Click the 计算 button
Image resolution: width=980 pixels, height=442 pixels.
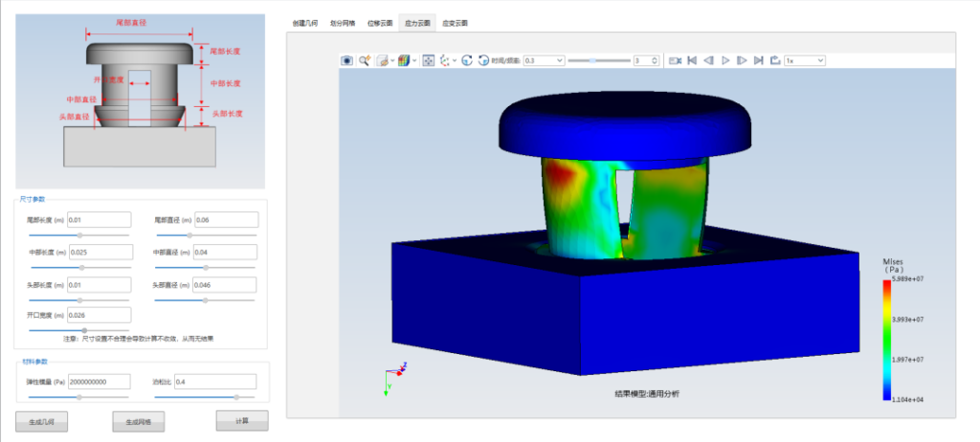point(242,420)
